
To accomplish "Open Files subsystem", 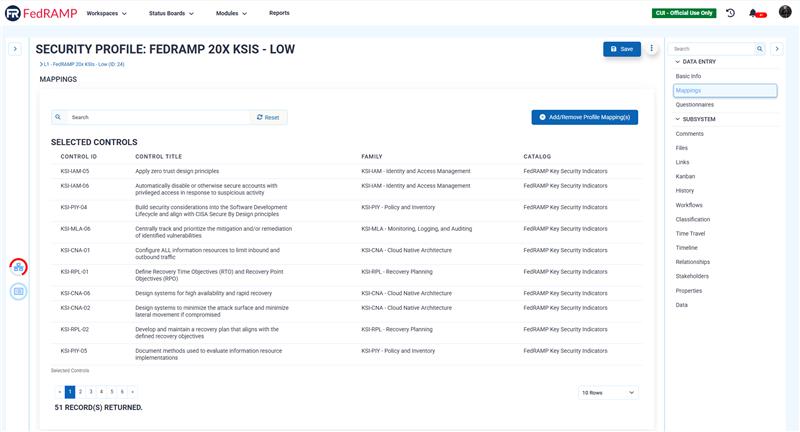I will (682, 148).
